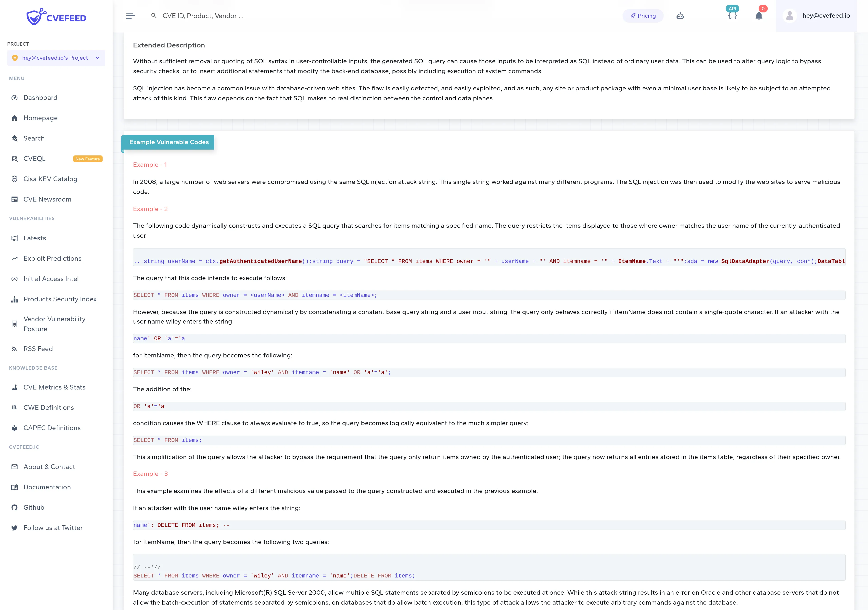Click the Documentation book icon

pyautogui.click(x=14, y=487)
